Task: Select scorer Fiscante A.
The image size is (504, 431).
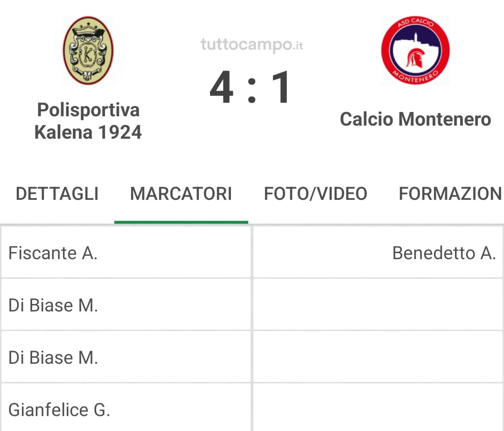Action: coord(126,252)
